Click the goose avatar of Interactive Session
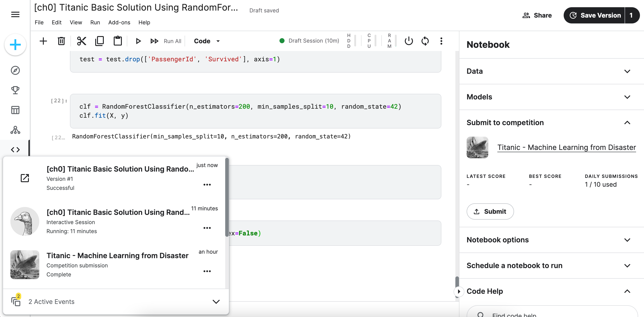This screenshot has height=317, width=644. tap(25, 221)
